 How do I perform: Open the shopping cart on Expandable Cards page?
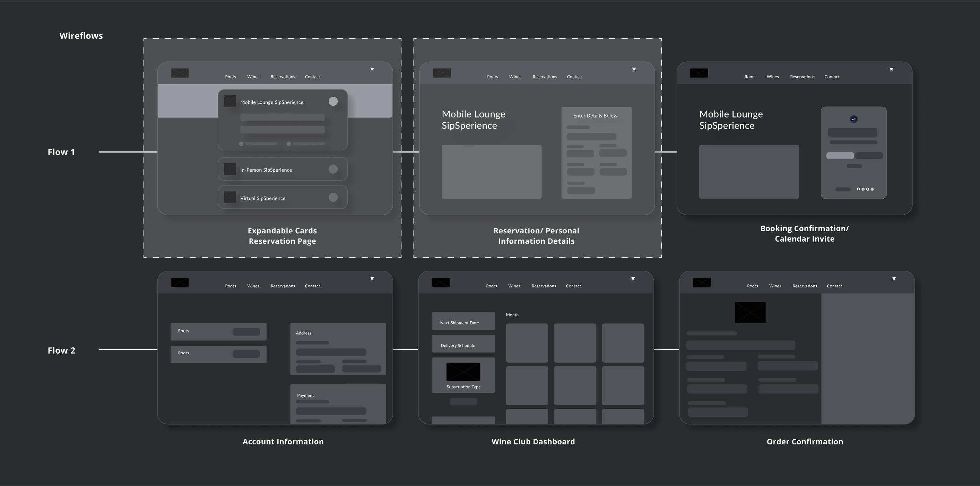pos(372,70)
